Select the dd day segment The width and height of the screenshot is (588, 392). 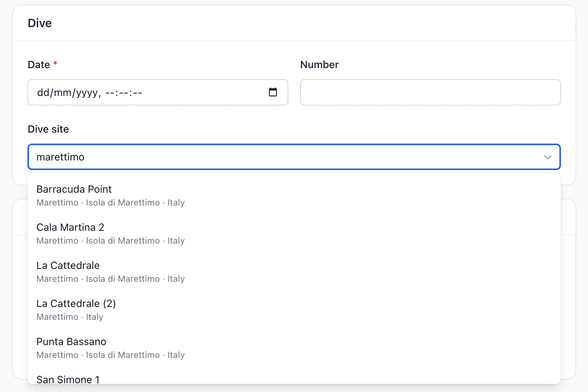coord(43,92)
